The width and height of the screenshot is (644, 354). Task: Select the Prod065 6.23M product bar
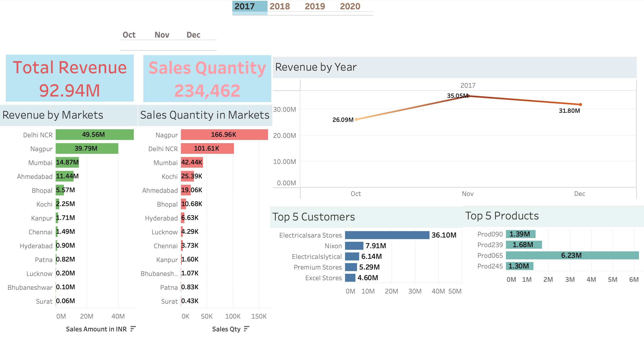(x=572, y=255)
